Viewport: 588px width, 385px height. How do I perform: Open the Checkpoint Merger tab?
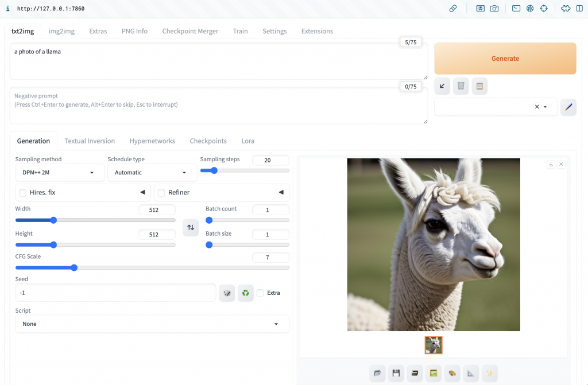[190, 31]
